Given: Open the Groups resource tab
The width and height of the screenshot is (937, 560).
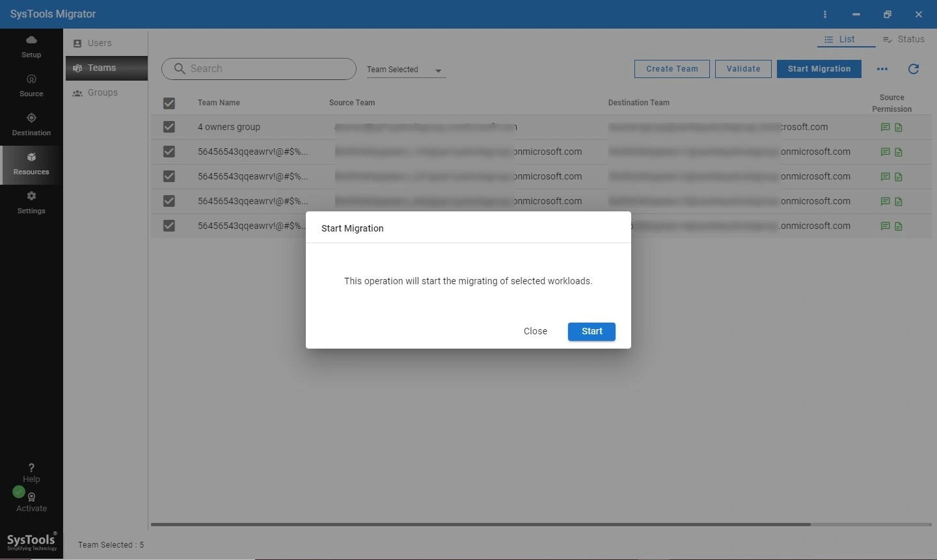Looking at the screenshot, I should (x=106, y=92).
